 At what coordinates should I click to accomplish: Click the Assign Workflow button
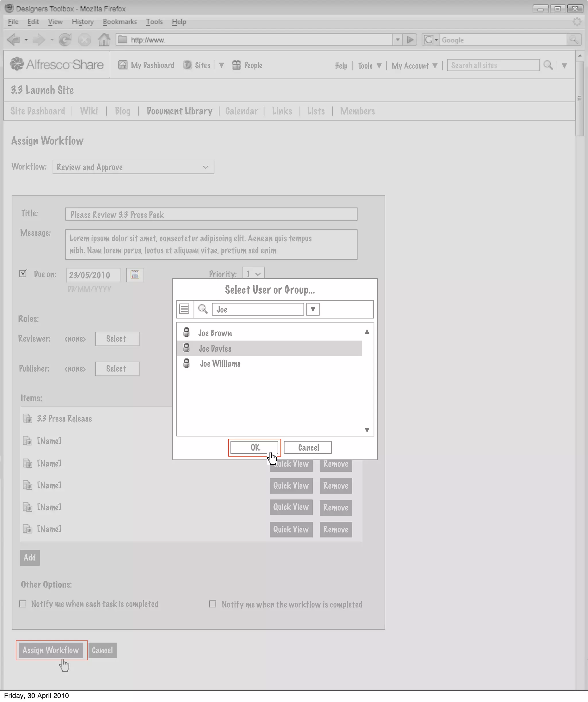(51, 650)
